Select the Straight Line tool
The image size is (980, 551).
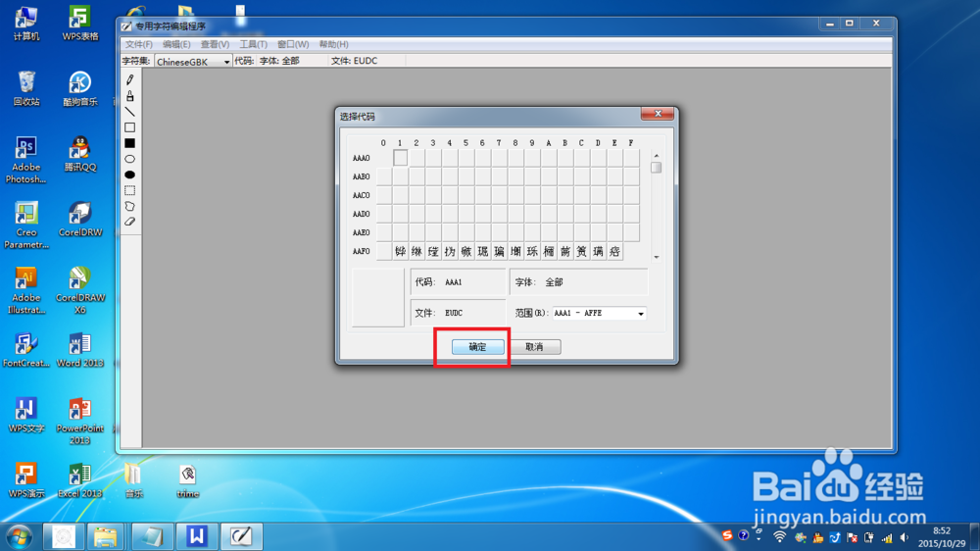click(130, 112)
